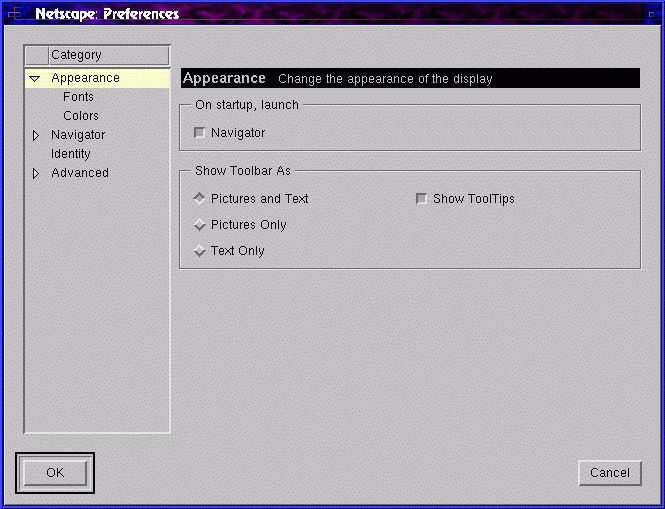Image resolution: width=665 pixels, height=509 pixels.
Task: Toggle the Show ToolTips checkbox
Action: coord(422,199)
